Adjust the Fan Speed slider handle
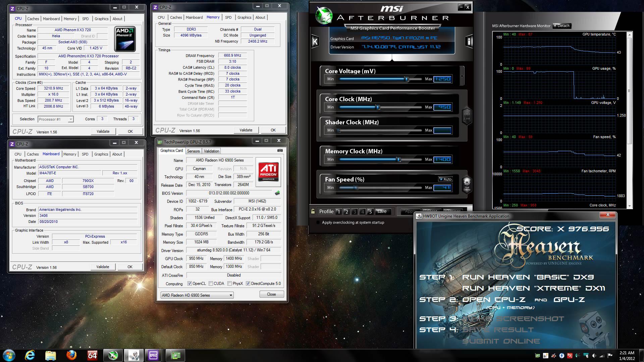Image resolution: width=644 pixels, height=362 pixels. pyautogui.click(x=356, y=188)
